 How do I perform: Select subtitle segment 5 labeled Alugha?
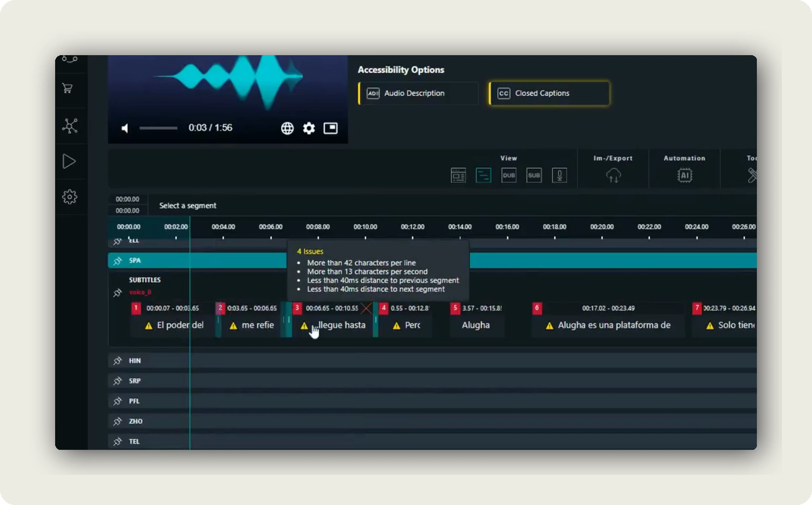(476, 325)
